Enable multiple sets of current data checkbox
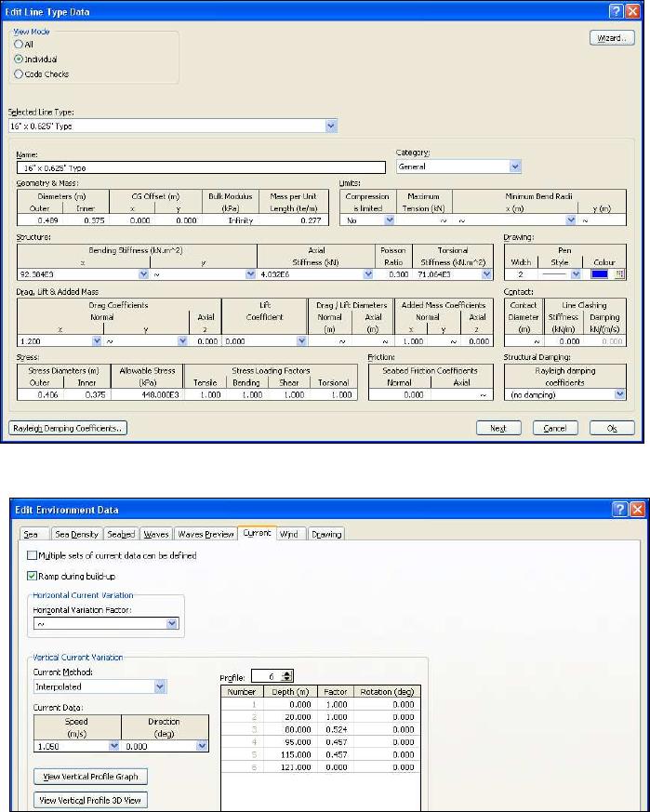Viewport: 650px width, 812px height. (x=33, y=555)
